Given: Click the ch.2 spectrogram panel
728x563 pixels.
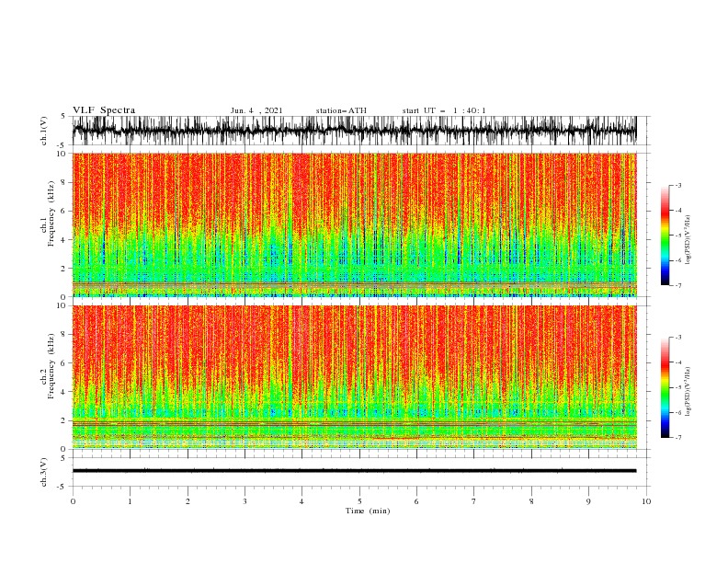Looking at the screenshot, I should [354, 377].
